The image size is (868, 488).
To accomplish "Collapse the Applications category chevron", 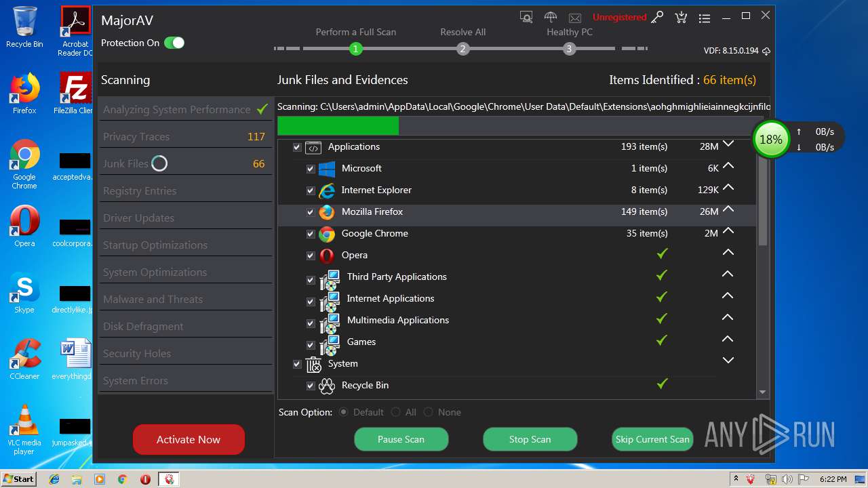I will (728, 144).
